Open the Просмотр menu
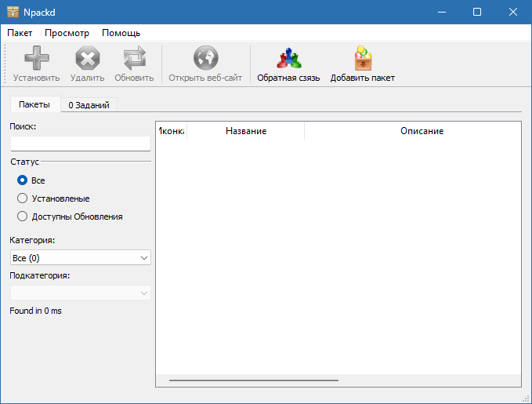Viewport: 532px width, 404px height. tap(67, 33)
